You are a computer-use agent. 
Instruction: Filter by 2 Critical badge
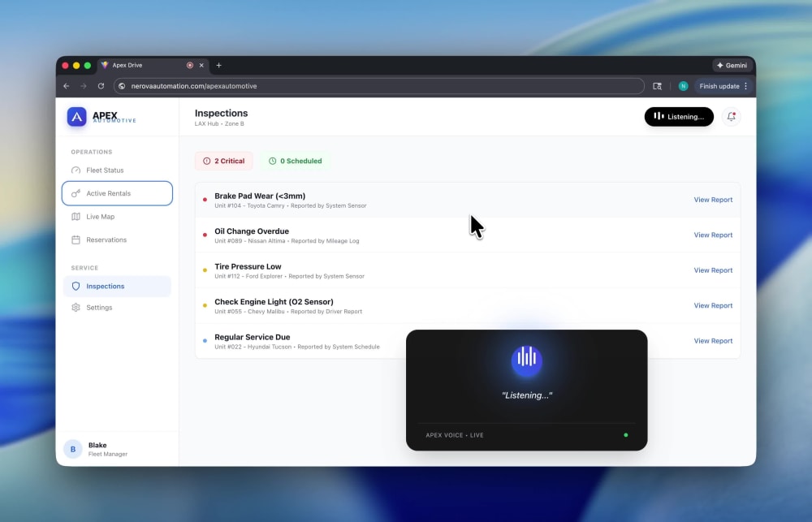click(224, 161)
